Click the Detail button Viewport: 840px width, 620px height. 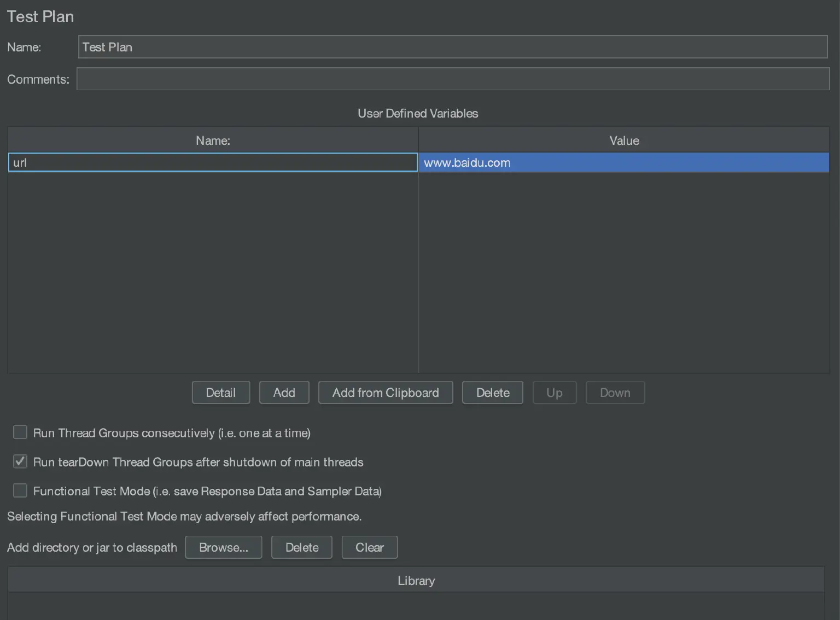pyautogui.click(x=220, y=392)
